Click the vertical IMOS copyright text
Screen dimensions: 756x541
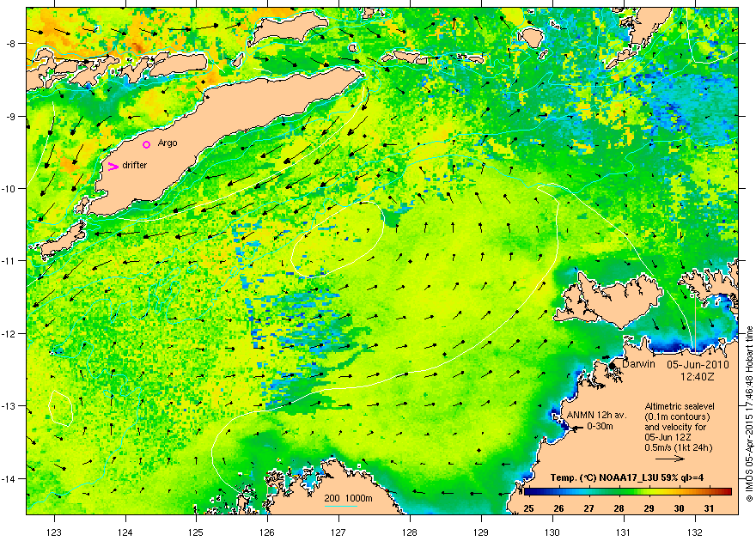(749, 414)
